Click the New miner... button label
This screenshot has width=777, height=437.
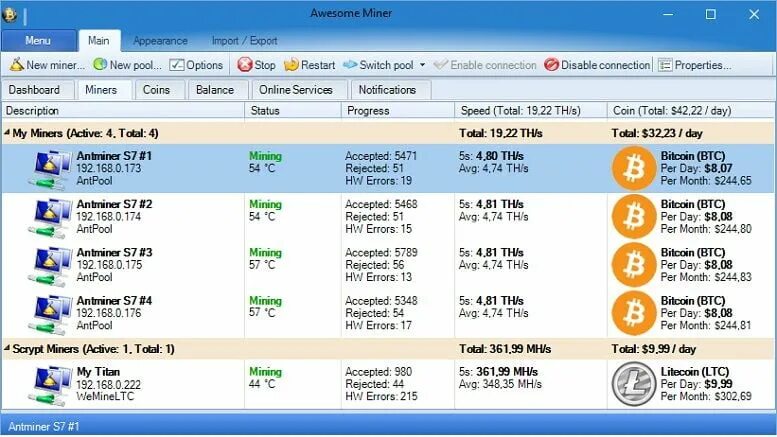pyautogui.click(x=56, y=65)
